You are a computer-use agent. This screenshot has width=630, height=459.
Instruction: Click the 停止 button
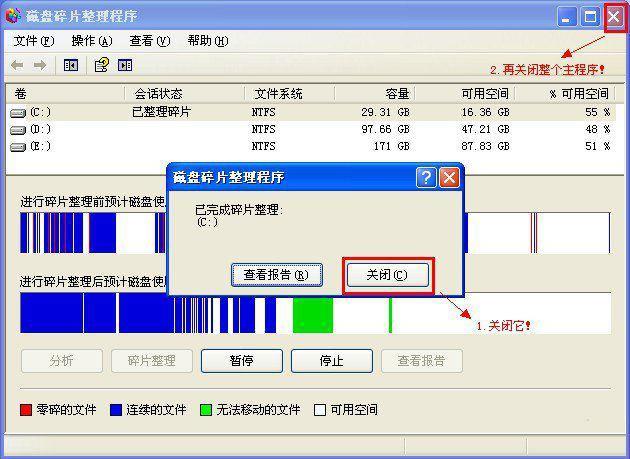(332, 361)
